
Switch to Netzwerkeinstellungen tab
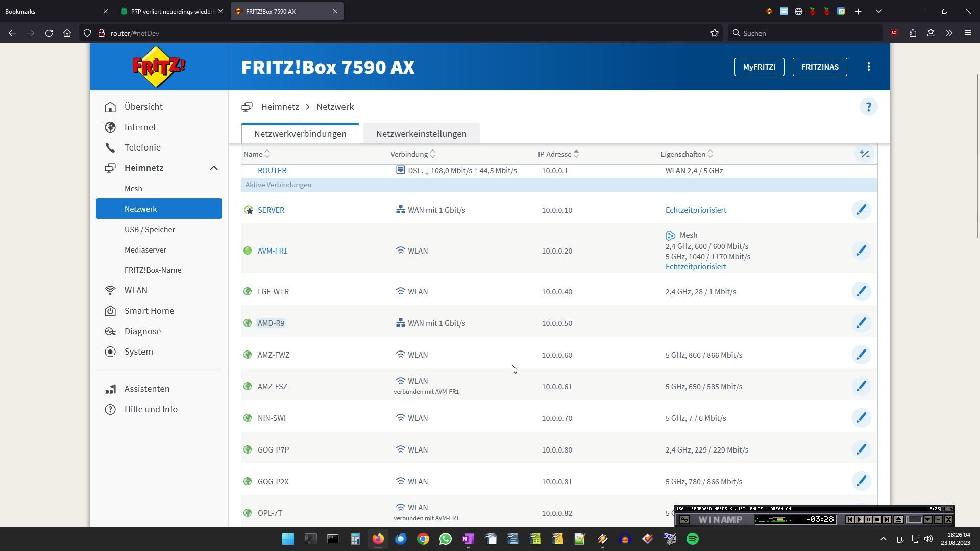pos(421,134)
